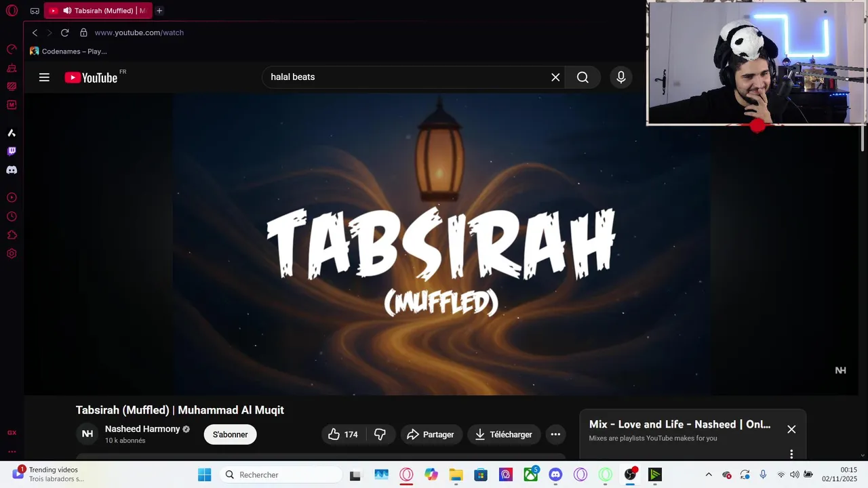The image size is (868, 488).
Task: Open sidebar setup three-dots at bottom
Action: tap(12, 451)
